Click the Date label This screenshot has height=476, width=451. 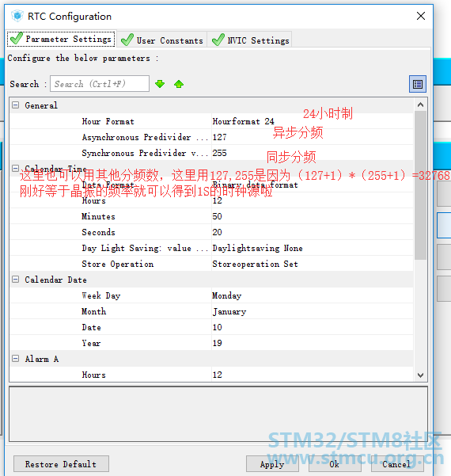point(91,327)
